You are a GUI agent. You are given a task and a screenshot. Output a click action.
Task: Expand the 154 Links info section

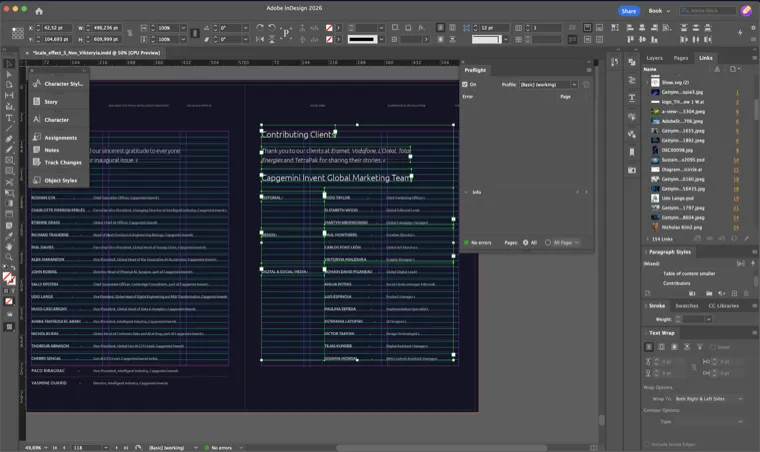coord(648,239)
